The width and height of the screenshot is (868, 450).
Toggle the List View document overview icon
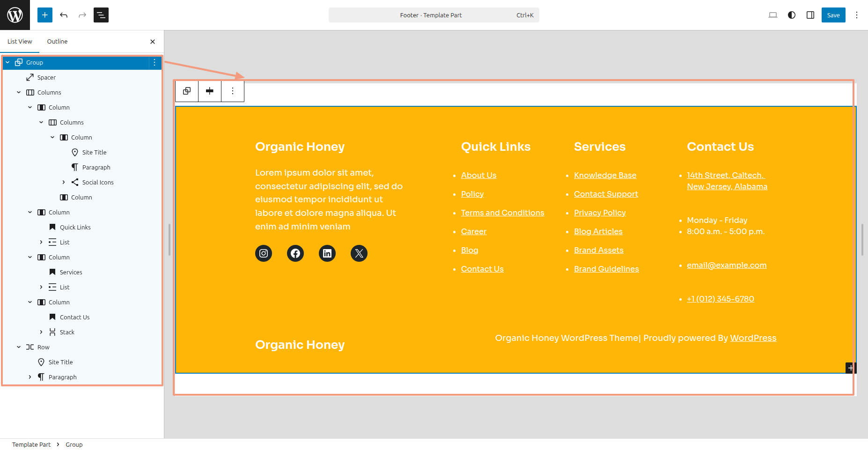(101, 15)
